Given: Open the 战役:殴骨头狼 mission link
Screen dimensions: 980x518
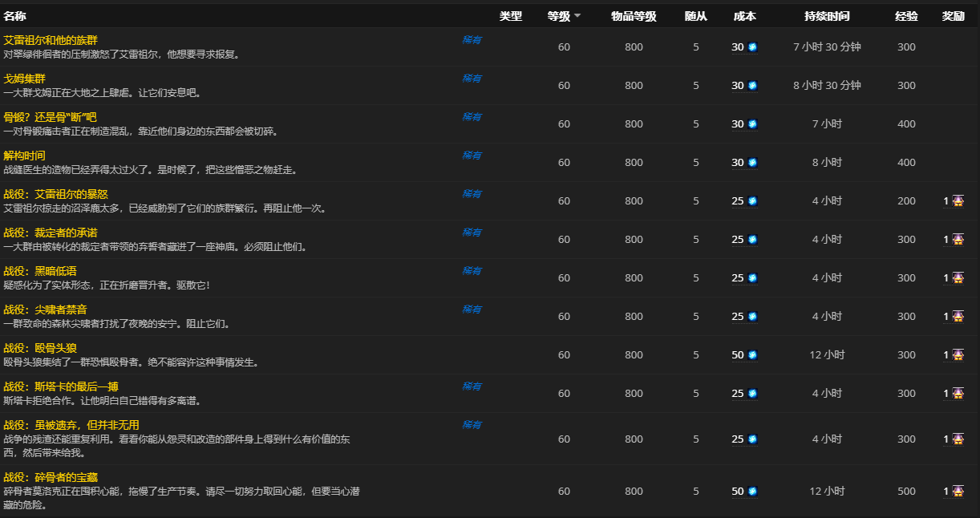Looking at the screenshot, I should pos(40,348).
